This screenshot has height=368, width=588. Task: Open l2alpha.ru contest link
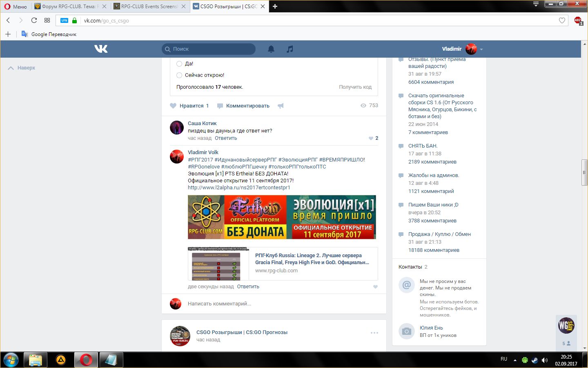(239, 188)
